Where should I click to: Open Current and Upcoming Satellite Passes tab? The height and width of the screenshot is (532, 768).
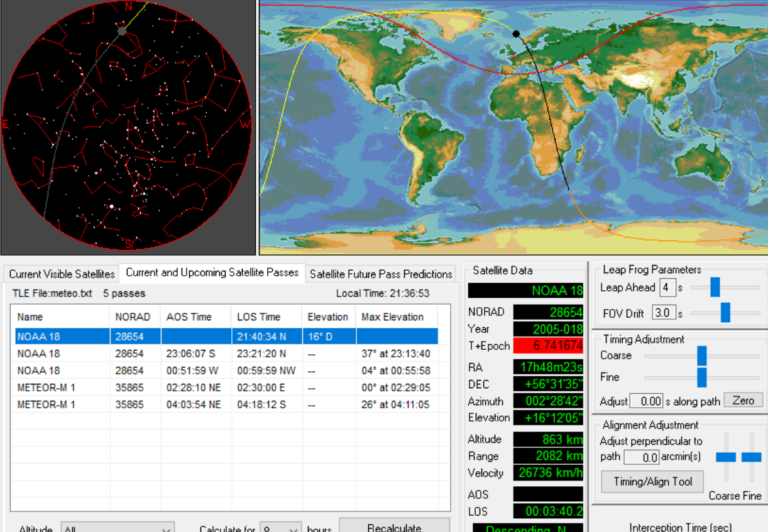212,273
